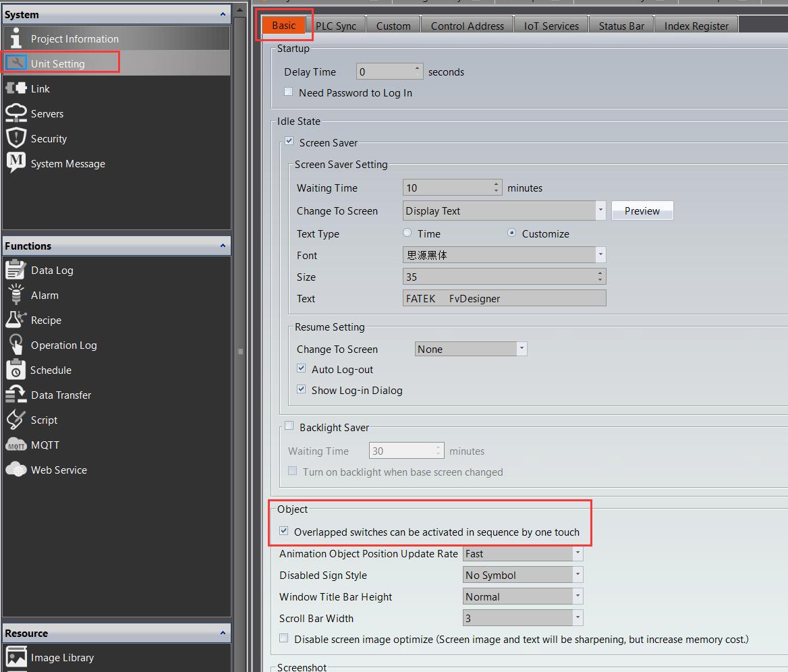Click the Operation Log hand icon

(x=16, y=345)
